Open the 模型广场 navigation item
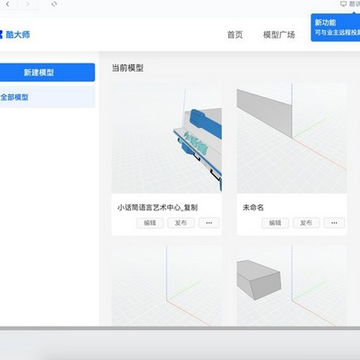This screenshot has height=360, width=360. [279, 35]
